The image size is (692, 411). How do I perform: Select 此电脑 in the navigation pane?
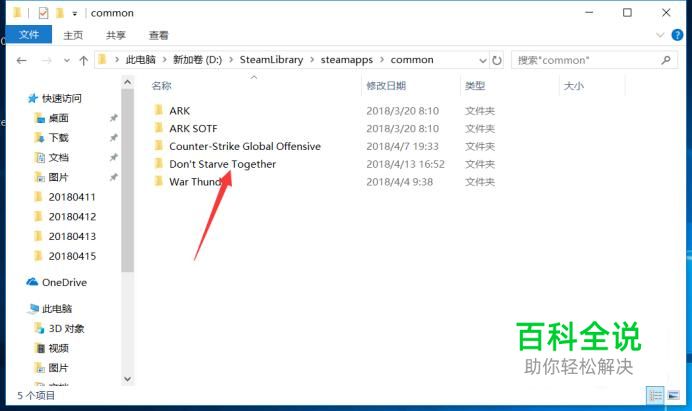pos(57,309)
